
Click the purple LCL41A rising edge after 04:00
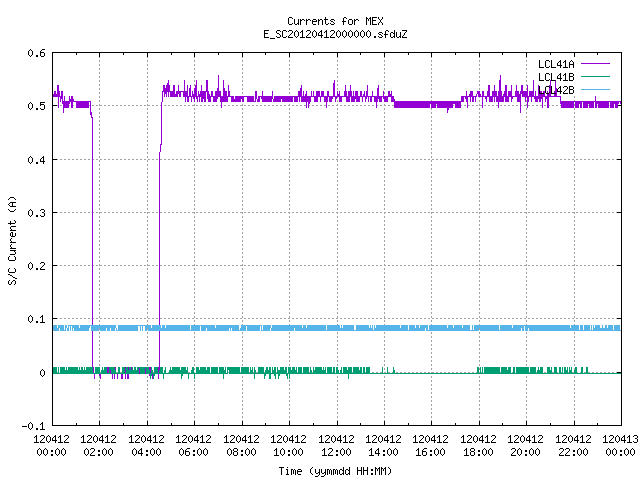[x=159, y=261]
